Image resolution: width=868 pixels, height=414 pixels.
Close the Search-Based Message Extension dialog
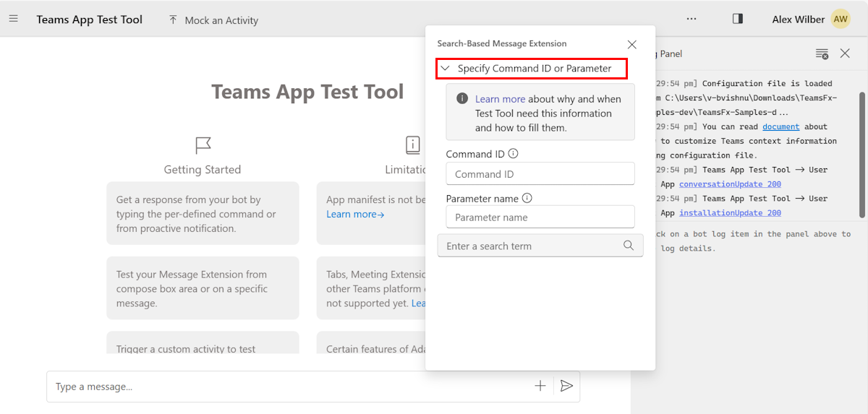631,44
